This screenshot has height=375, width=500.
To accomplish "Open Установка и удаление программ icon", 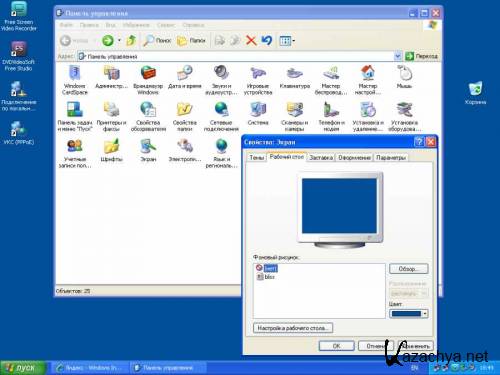I will (x=368, y=116).
